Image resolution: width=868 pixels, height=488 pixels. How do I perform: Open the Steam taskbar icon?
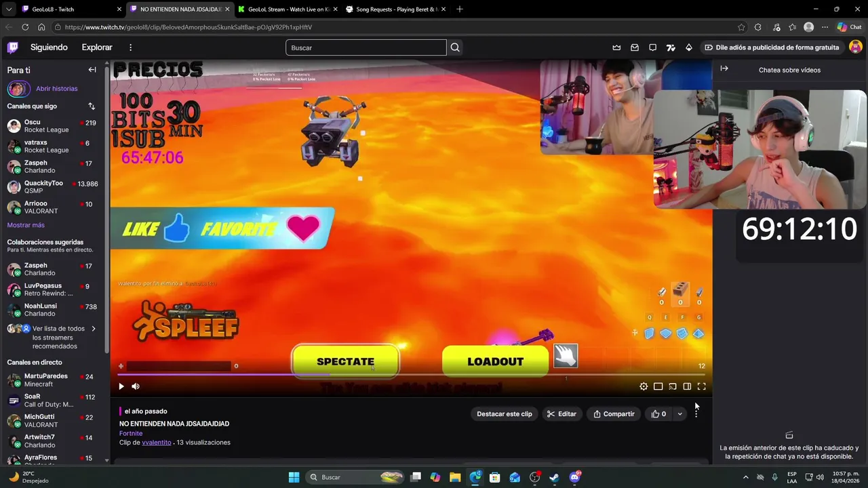pyautogui.click(x=554, y=477)
